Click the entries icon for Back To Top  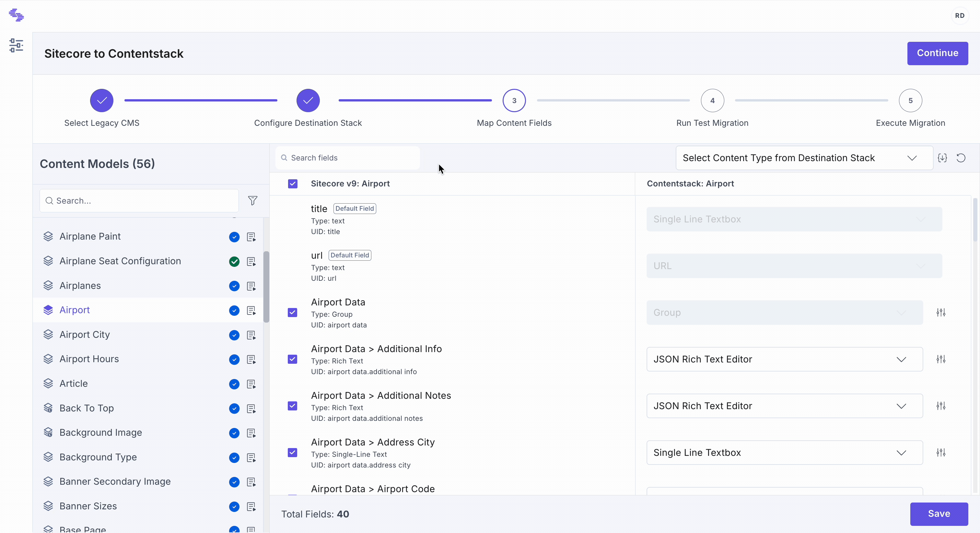coord(251,409)
